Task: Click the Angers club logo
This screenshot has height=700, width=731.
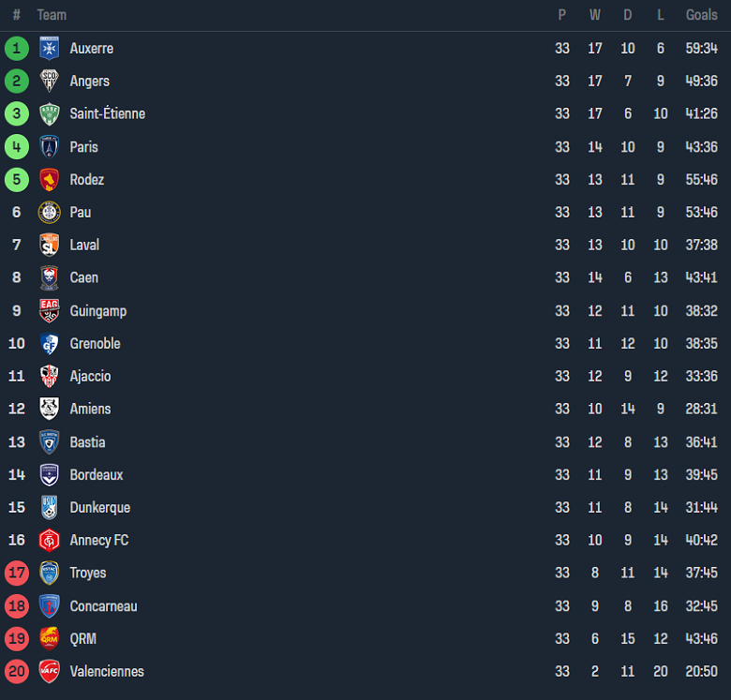Action: pos(49,82)
